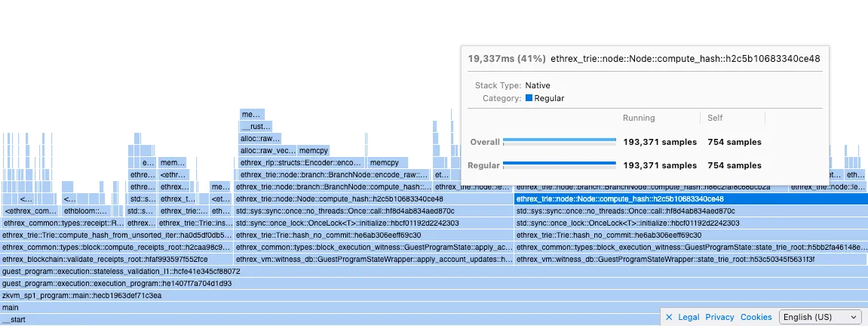Click the ethrex_rlp Encoder frame

click(301, 163)
